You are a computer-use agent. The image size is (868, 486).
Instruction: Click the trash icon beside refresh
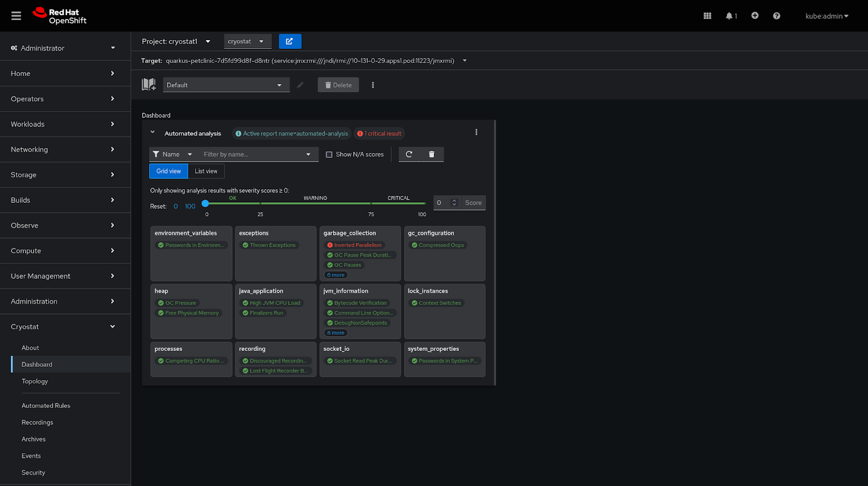(432, 155)
